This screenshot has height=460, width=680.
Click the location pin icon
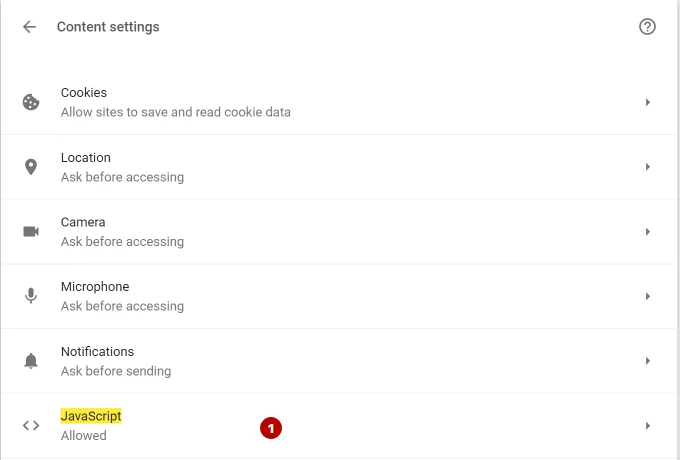tap(31, 167)
